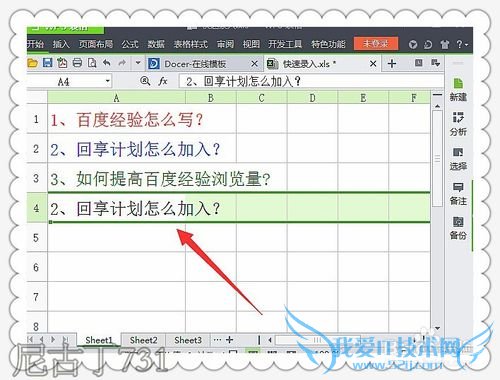Select column A header
The width and height of the screenshot is (500, 380).
(x=116, y=98)
